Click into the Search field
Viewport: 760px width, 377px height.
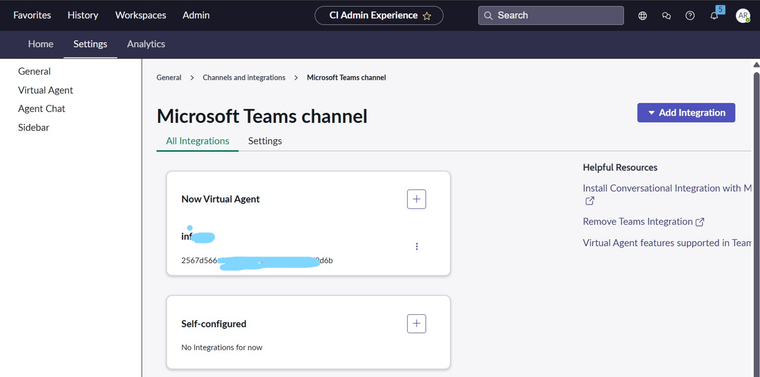coord(551,16)
